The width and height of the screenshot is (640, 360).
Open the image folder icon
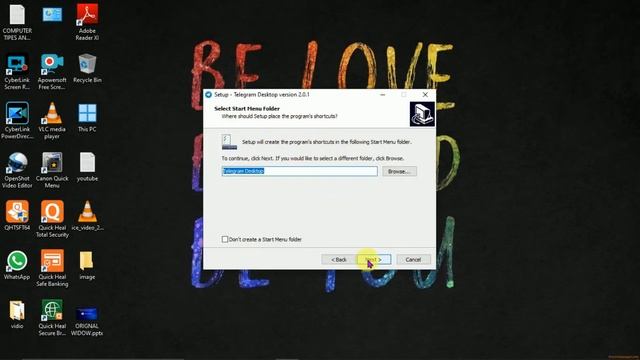pos(87,261)
